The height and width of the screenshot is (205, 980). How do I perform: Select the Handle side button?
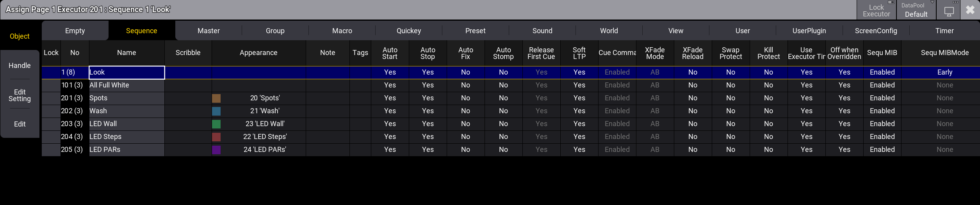[20, 66]
